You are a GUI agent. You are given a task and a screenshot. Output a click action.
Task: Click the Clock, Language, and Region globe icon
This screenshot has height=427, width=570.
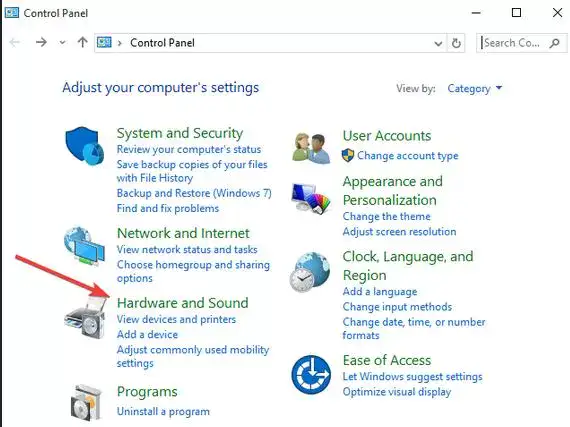pos(310,272)
